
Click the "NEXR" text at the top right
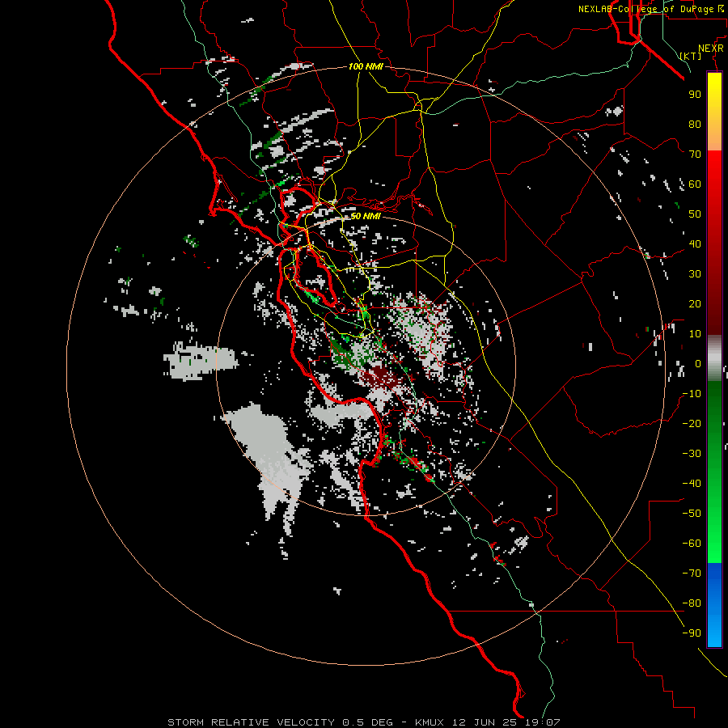[711, 49]
